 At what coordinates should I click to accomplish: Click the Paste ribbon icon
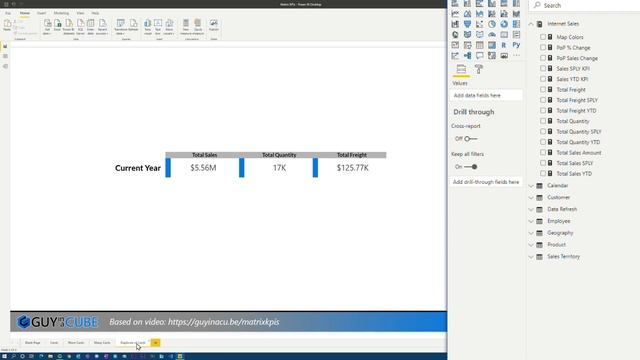tap(7, 25)
